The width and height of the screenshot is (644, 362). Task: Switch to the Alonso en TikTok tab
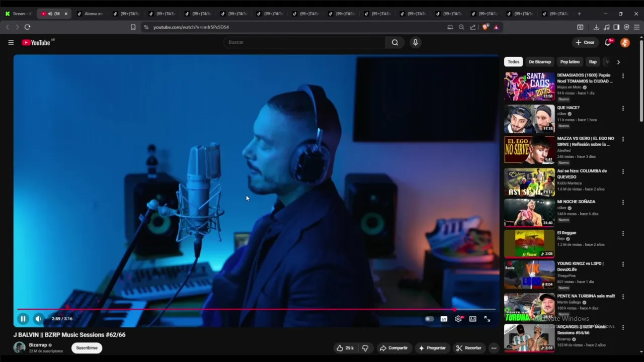pyautogui.click(x=91, y=14)
